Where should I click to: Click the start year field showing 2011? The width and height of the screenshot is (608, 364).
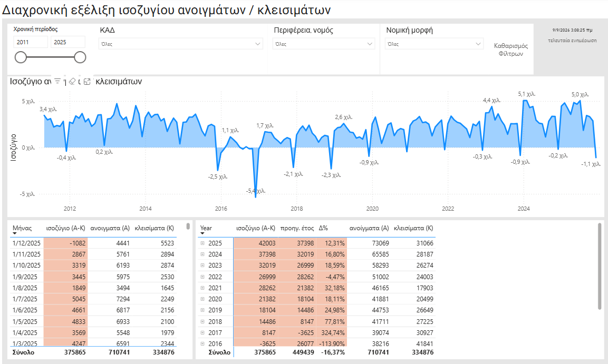(x=31, y=42)
